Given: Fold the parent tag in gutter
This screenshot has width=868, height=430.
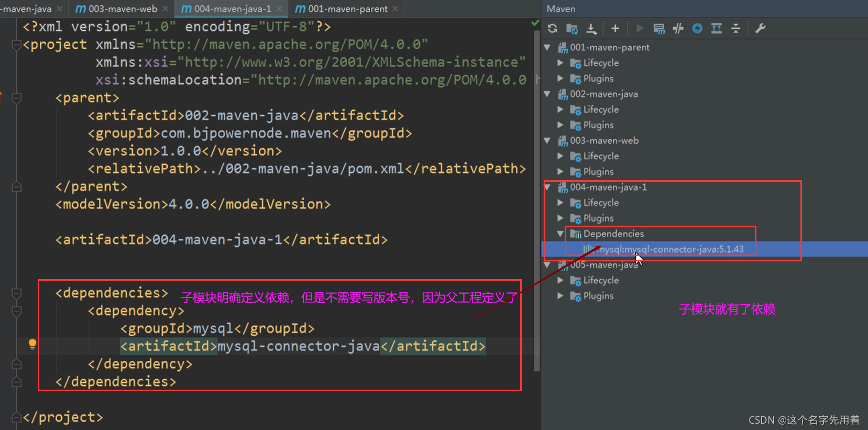Looking at the screenshot, I should coord(16,98).
